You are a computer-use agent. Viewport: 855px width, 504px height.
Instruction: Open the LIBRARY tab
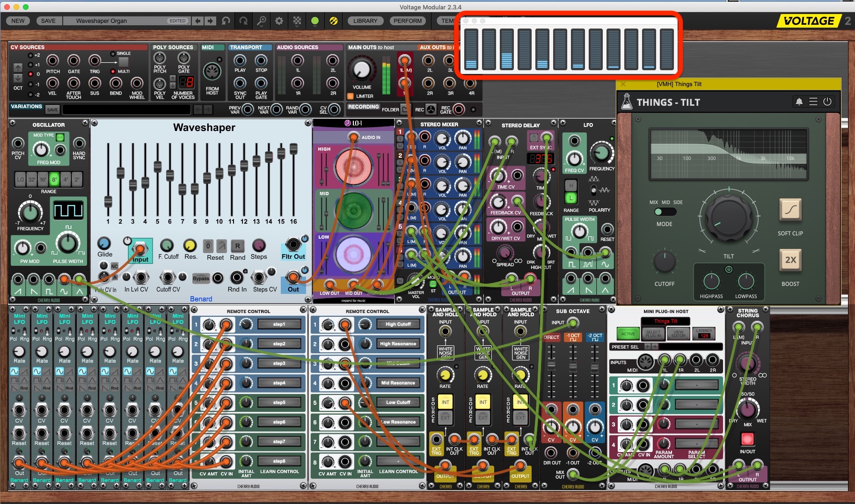pos(365,21)
